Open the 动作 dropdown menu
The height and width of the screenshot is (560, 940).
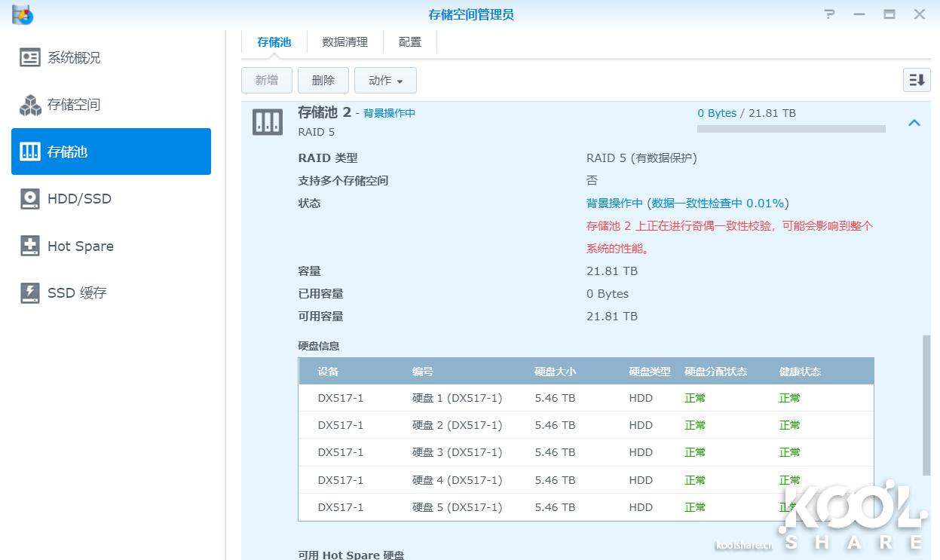pyautogui.click(x=385, y=81)
